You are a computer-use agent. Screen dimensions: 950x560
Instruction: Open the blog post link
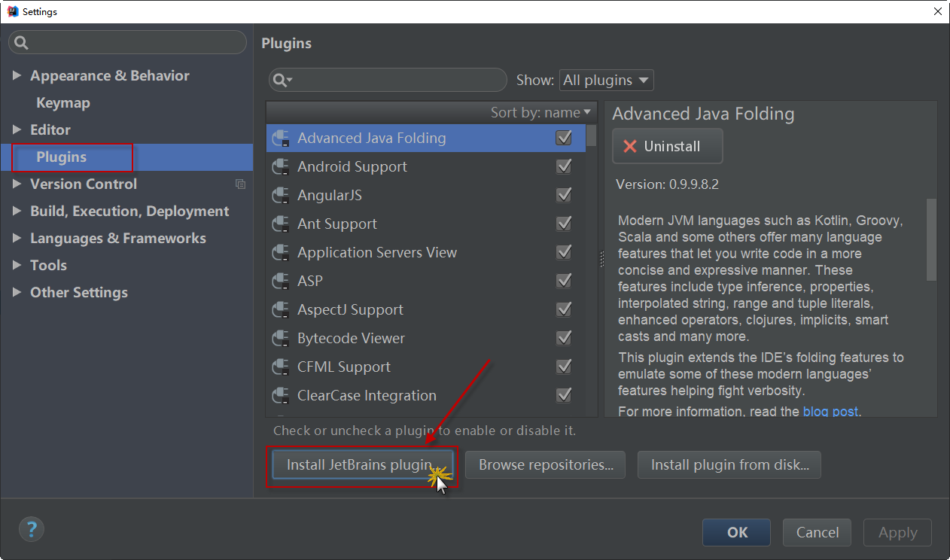(830, 412)
